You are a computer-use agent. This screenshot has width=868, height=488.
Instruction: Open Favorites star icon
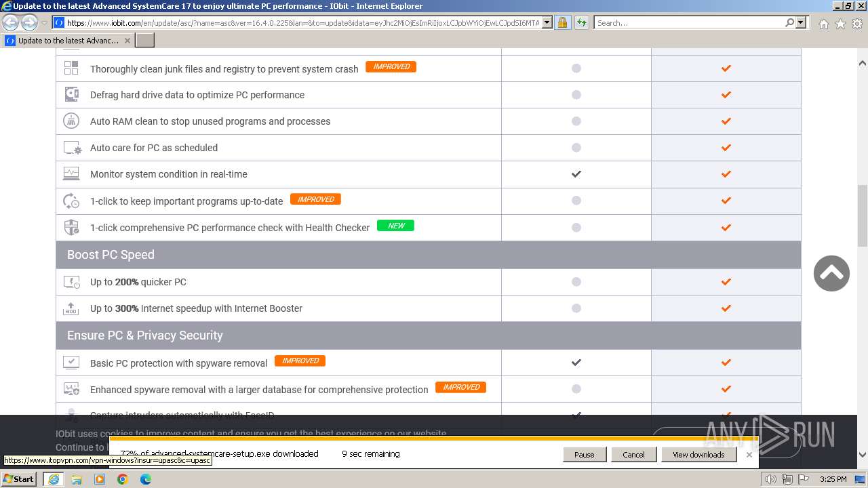[840, 24]
